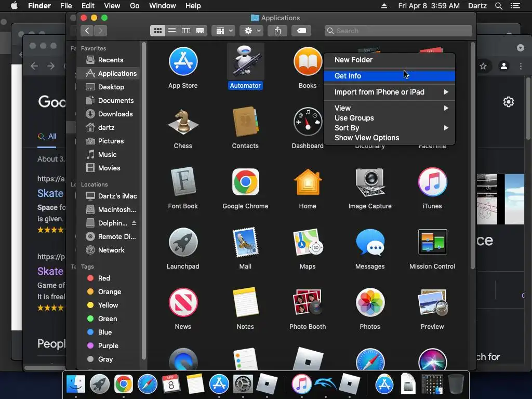Choose New Folder from context menu
Screen dimensions: 532x399
(389, 60)
